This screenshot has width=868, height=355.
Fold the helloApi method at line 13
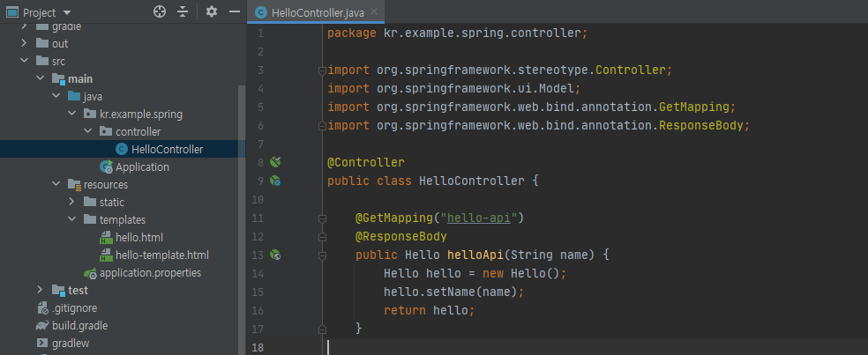tap(322, 255)
